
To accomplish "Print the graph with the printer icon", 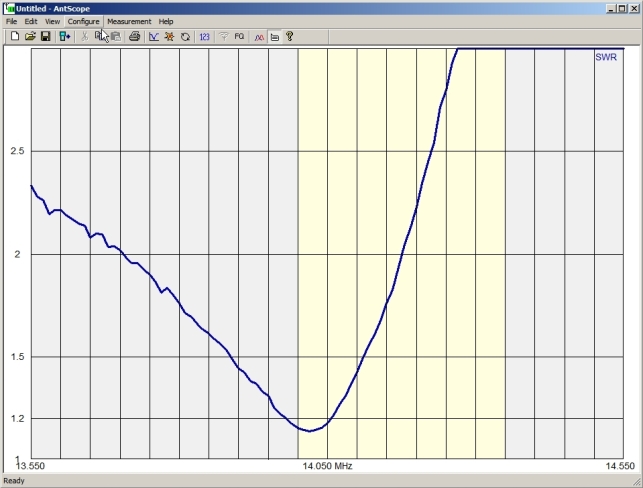I will click(135, 36).
